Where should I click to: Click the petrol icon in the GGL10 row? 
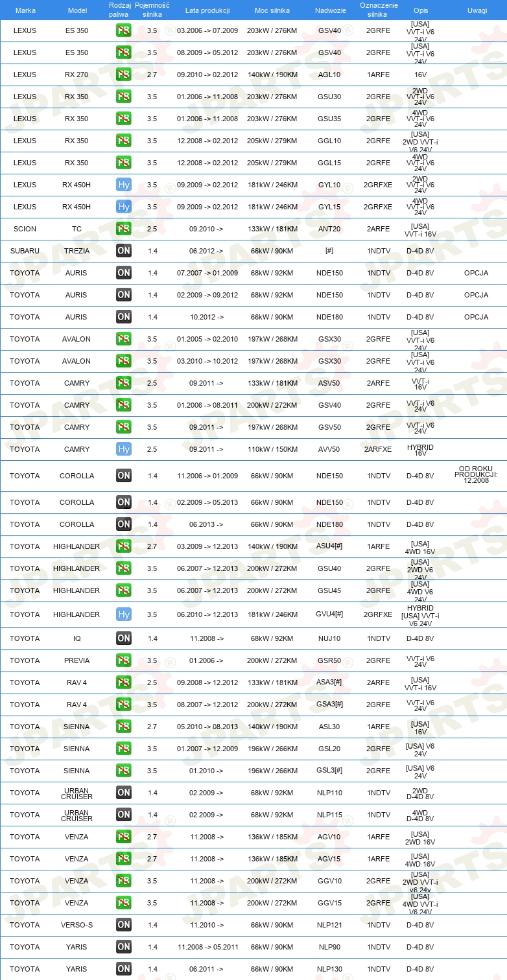(x=124, y=141)
